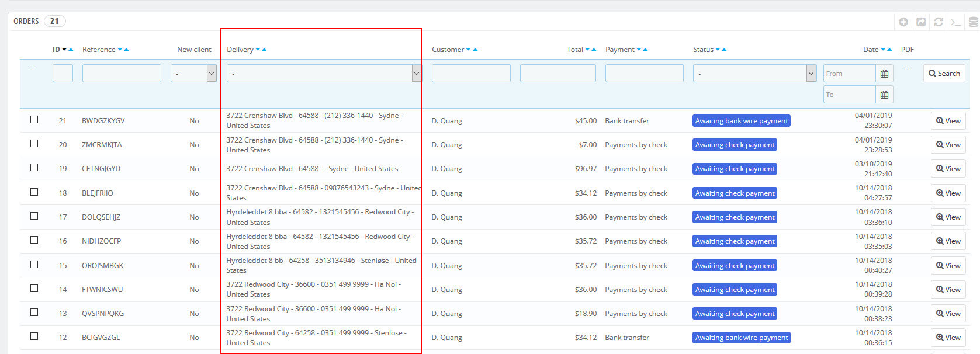
Task: View order 18 BLEJFRIIO
Action: (x=948, y=193)
